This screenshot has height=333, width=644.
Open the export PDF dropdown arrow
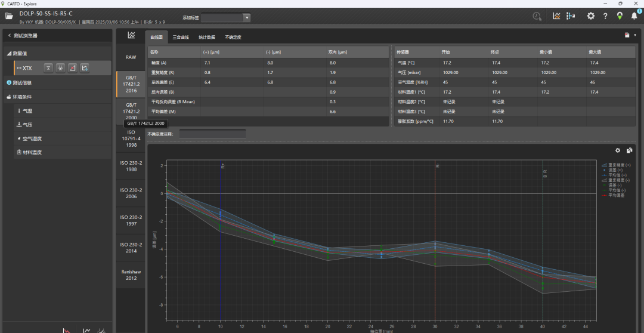(x=634, y=36)
